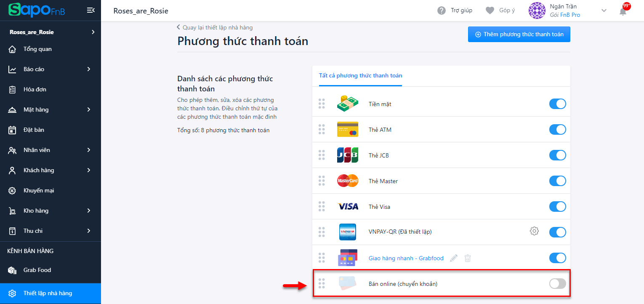Edit Giao hàng nhanh - Grabfood with pencil
The height and width of the screenshot is (304, 644).
coord(453,258)
